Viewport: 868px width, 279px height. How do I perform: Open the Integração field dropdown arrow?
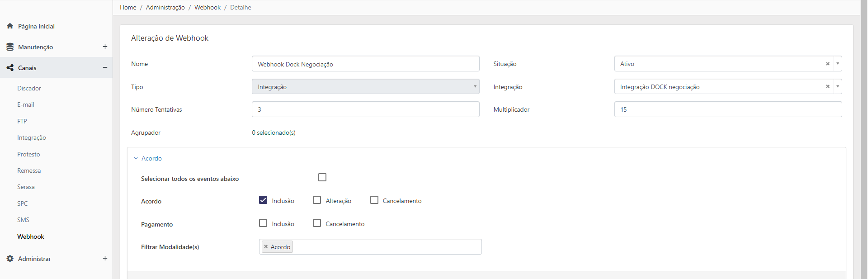point(838,86)
